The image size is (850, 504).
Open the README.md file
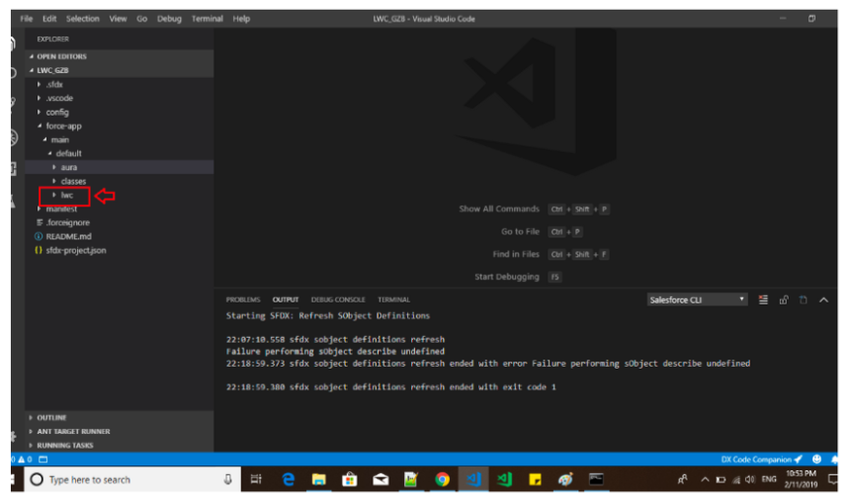point(119,237)
